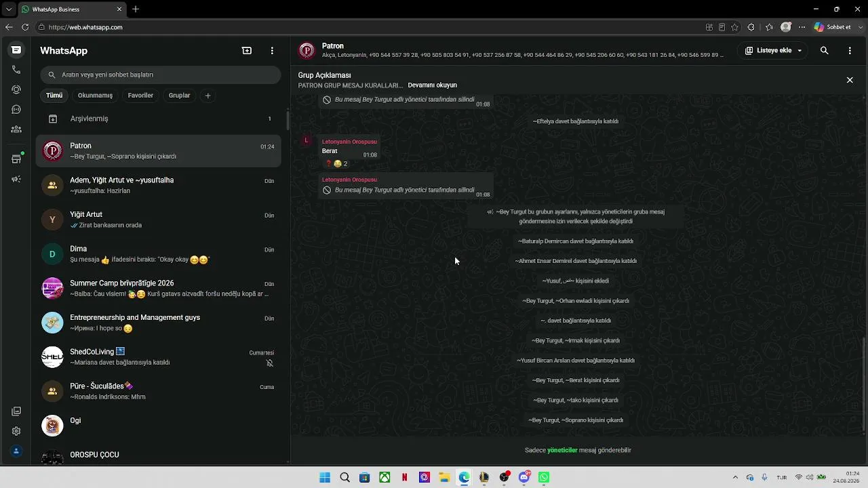This screenshot has height=488, width=868.
Task: Open the Yiğit Artut chat
Action: pos(159,220)
